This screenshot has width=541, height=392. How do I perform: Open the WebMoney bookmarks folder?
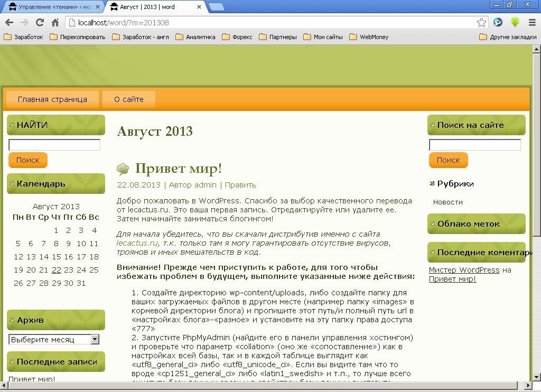(x=369, y=37)
